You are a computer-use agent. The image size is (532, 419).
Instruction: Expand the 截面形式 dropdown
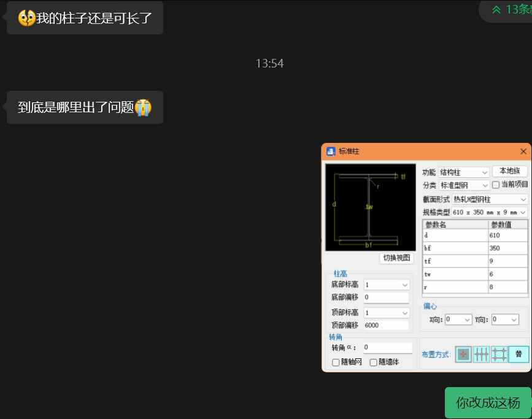coord(489,199)
